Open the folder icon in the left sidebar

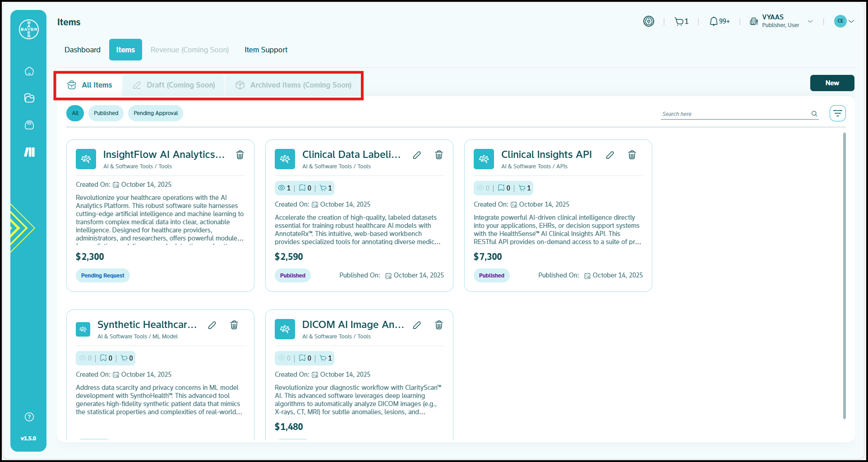click(29, 98)
